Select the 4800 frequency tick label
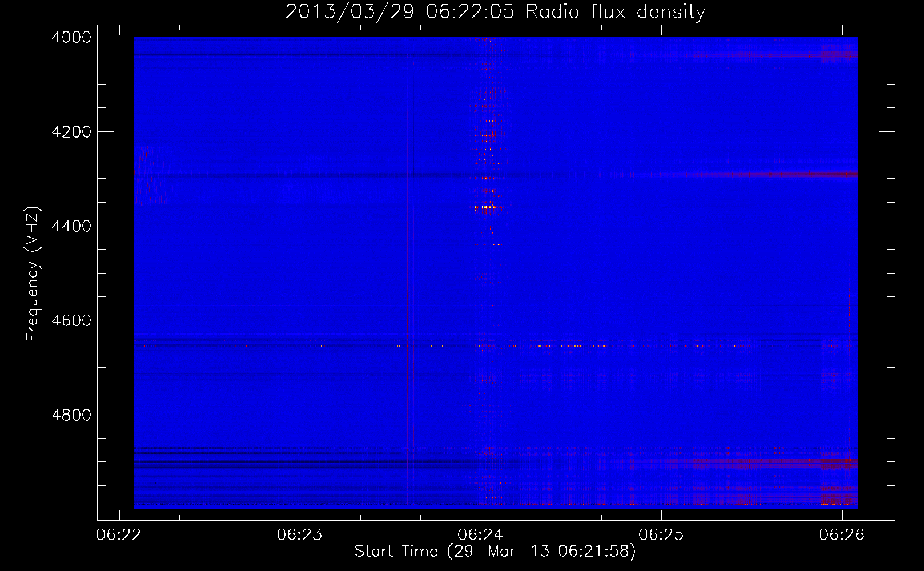Viewport: 924px width, 571px height. [x=71, y=415]
